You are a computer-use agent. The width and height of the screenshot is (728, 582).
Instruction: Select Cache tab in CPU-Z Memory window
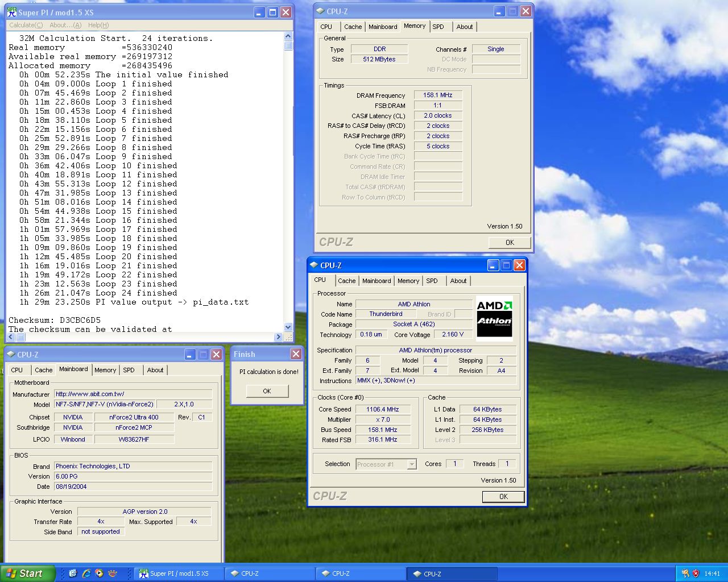click(x=353, y=27)
